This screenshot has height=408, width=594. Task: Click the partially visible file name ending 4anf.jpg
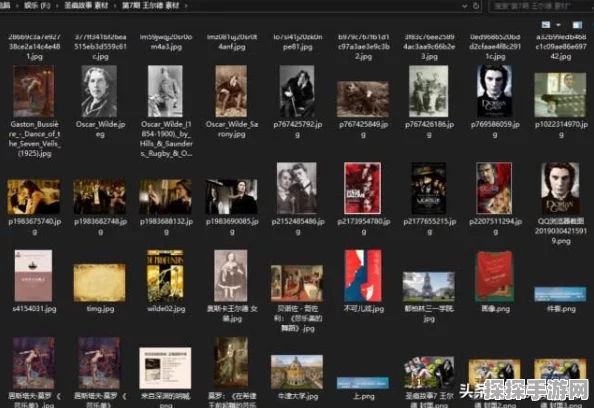click(x=232, y=42)
